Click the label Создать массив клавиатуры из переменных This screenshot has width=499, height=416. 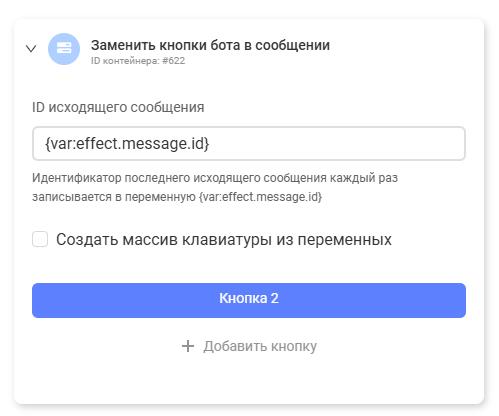pos(224,239)
